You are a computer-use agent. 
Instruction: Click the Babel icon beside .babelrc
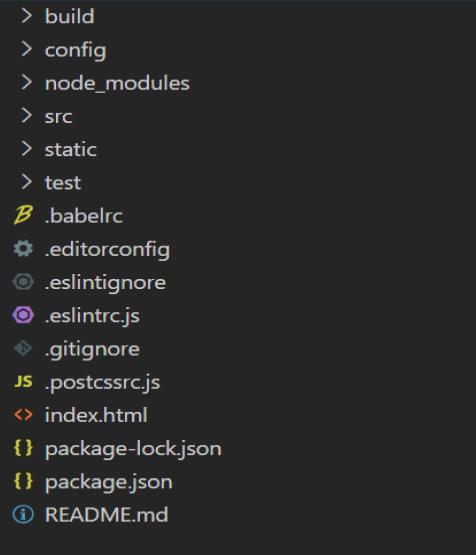(x=23, y=215)
